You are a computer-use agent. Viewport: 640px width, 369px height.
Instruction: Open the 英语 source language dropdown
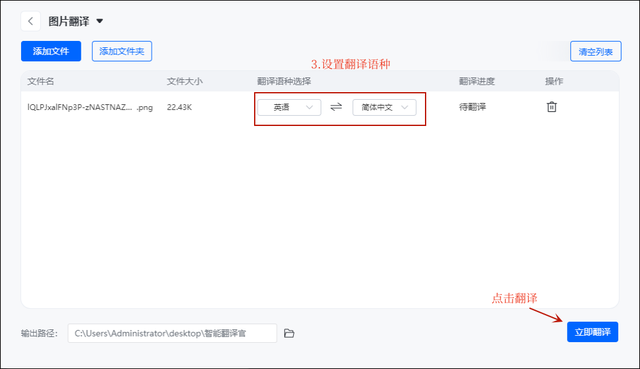pos(289,107)
